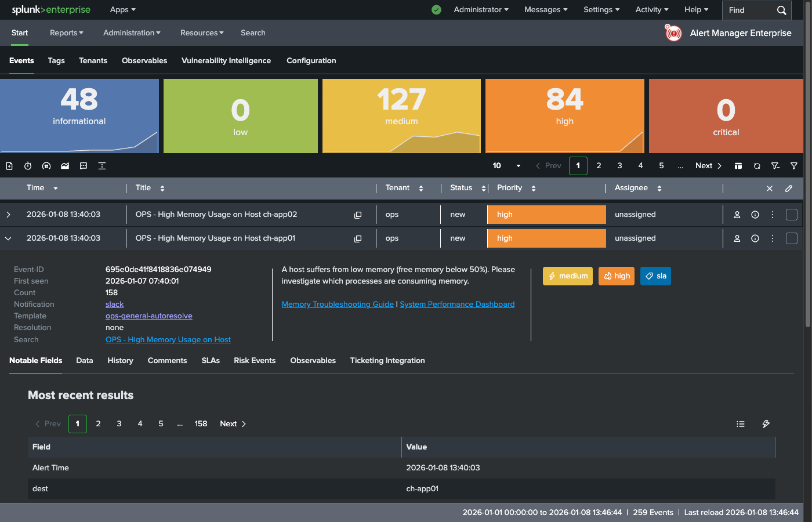Open the Memory Troubleshooting Guide link

pos(338,304)
